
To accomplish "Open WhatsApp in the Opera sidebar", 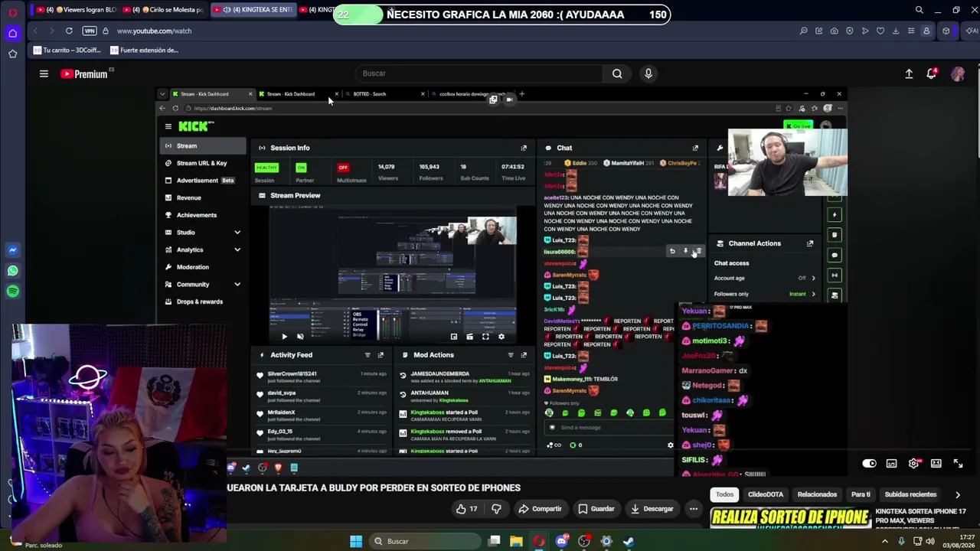I will tap(12, 271).
